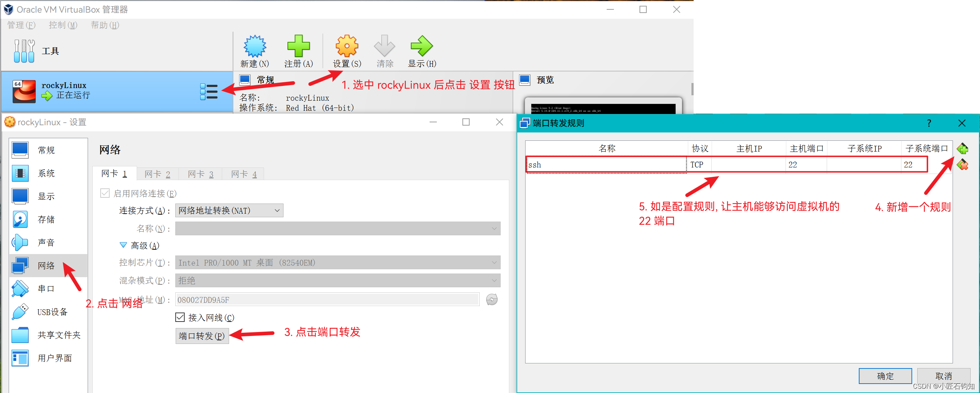This screenshot has height=393, width=980.
Task: Collapse the Advanced (高级) section triangle
Action: pos(123,245)
